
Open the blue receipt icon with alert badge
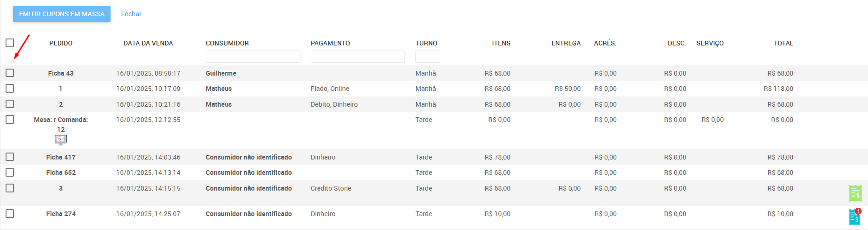tap(855, 217)
